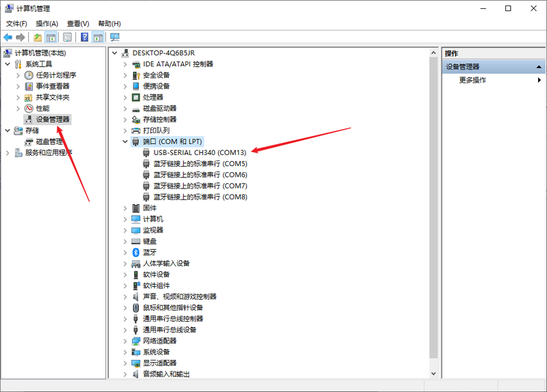Viewport: 547px width, 392px height.
Task: Click the processor (处理器) category icon
Action: coord(136,97)
